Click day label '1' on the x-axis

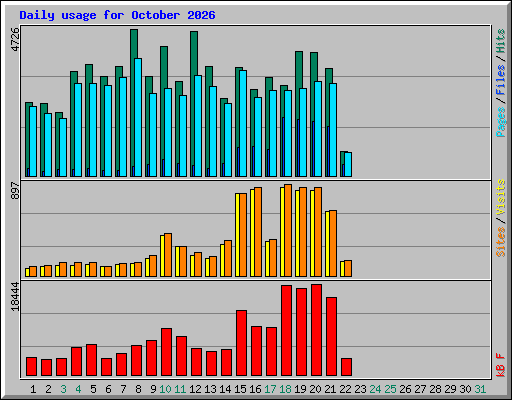click(x=33, y=389)
